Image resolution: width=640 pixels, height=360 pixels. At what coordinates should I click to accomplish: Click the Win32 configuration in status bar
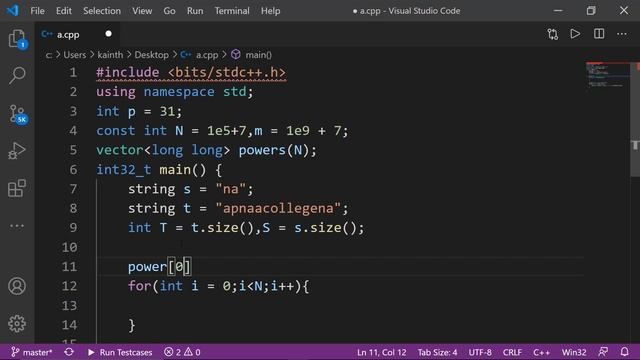tap(574, 352)
